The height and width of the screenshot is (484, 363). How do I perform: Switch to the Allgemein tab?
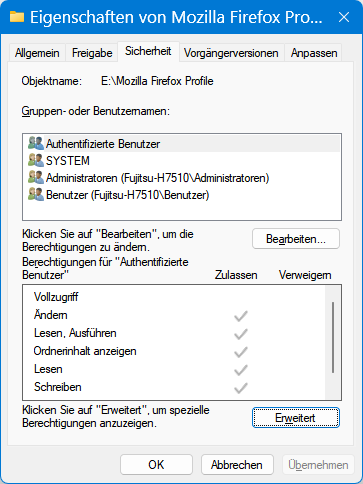pyautogui.click(x=37, y=53)
